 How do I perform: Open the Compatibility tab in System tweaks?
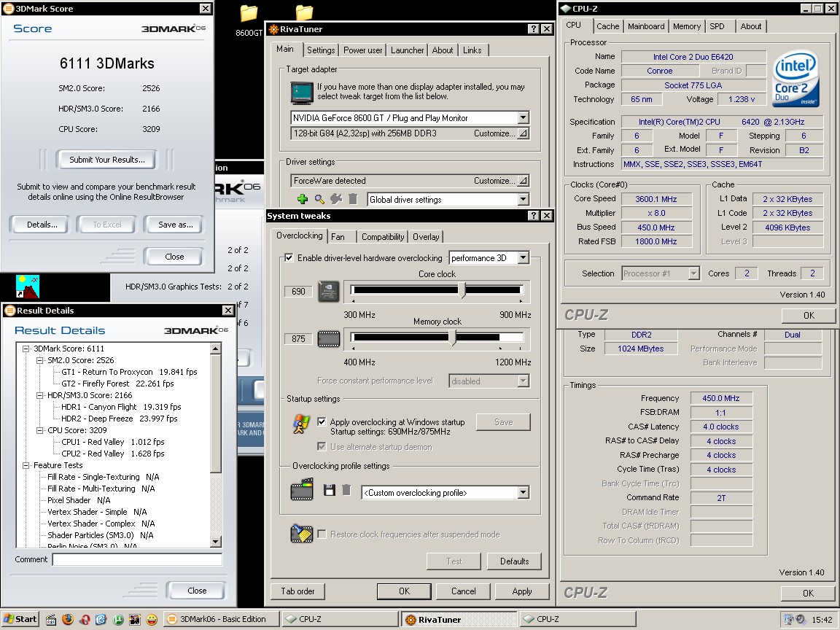pyautogui.click(x=383, y=237)
